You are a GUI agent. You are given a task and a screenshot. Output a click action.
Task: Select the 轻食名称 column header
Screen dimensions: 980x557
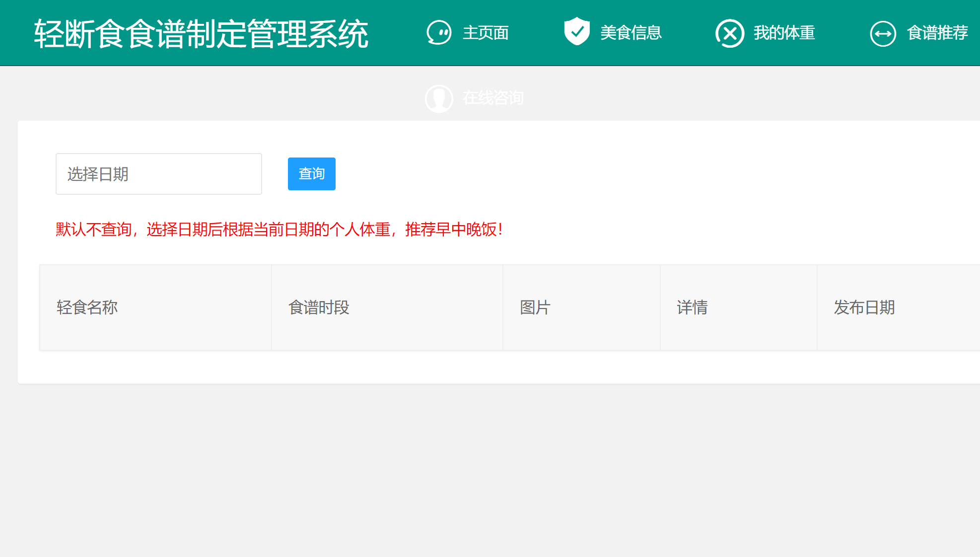click(x=87, y=308)
